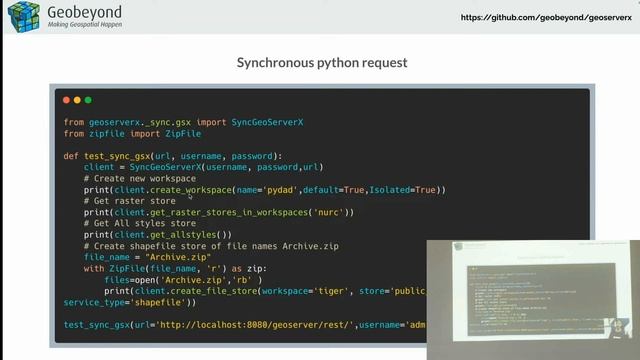Click the '# Get raster store' comment
The width and height of the screenshot is (640, 360).
coord(129,201)
